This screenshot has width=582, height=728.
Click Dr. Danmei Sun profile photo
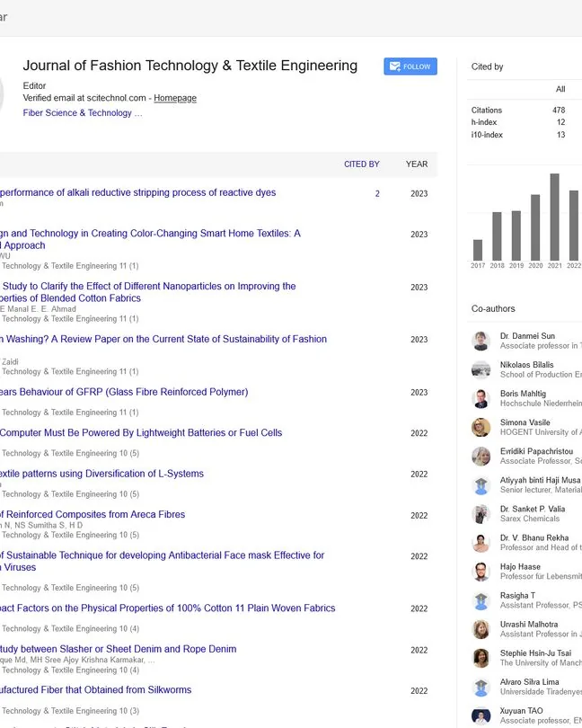pyautogui.click(x=481, y=342)
